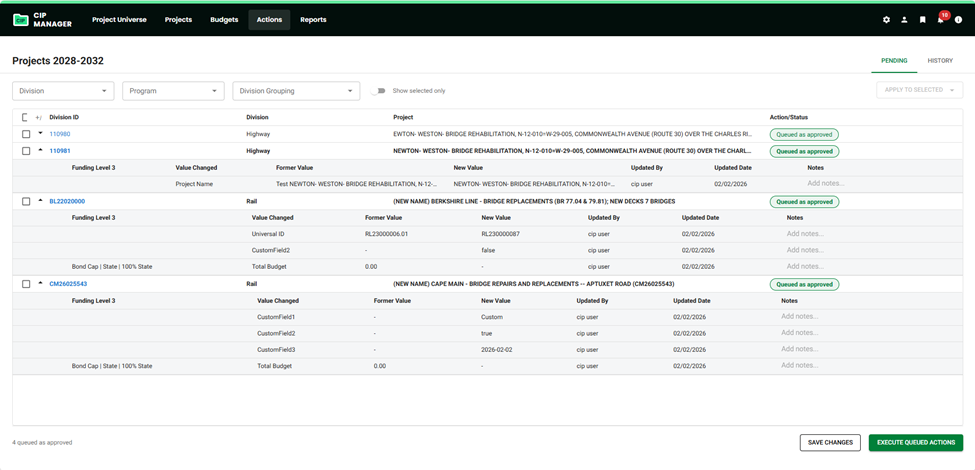Screen dimensions: 975x470
Task: Click the Save Changes button
Action: (830, 442)
